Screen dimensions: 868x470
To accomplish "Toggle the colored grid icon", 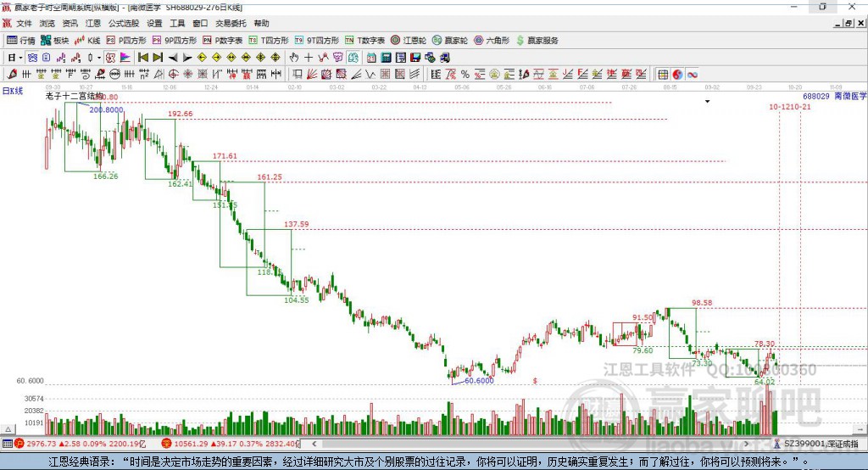I will pos(663,75).
